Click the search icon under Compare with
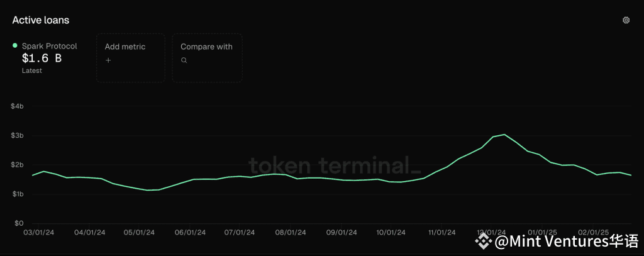 pyautogui.click(x=184, y=60)
